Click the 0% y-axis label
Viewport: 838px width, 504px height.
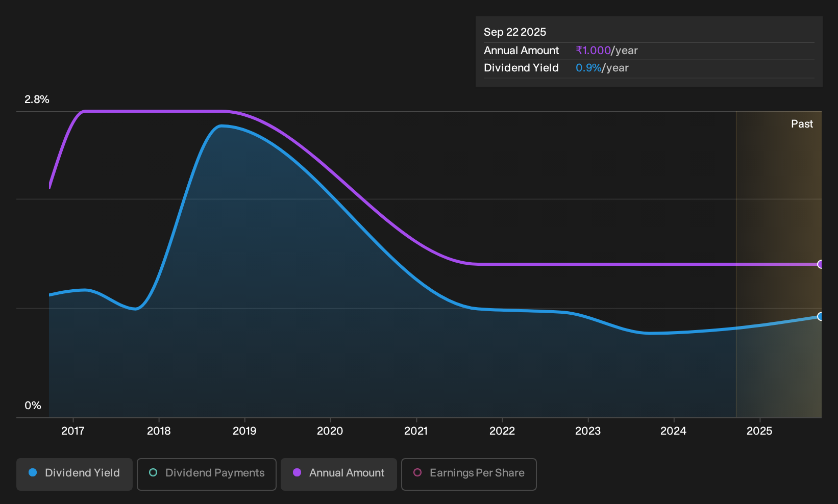(x=33, y=406)
